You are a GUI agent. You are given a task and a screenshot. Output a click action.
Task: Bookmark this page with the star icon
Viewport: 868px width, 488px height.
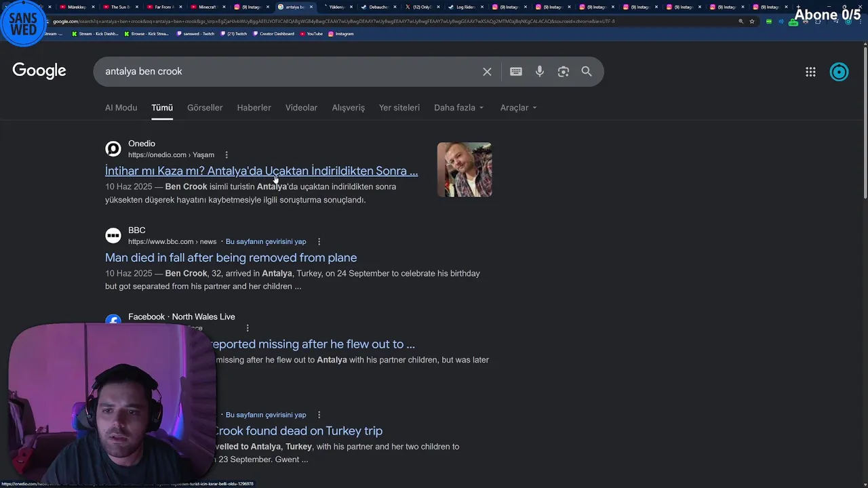pos(752,21)
